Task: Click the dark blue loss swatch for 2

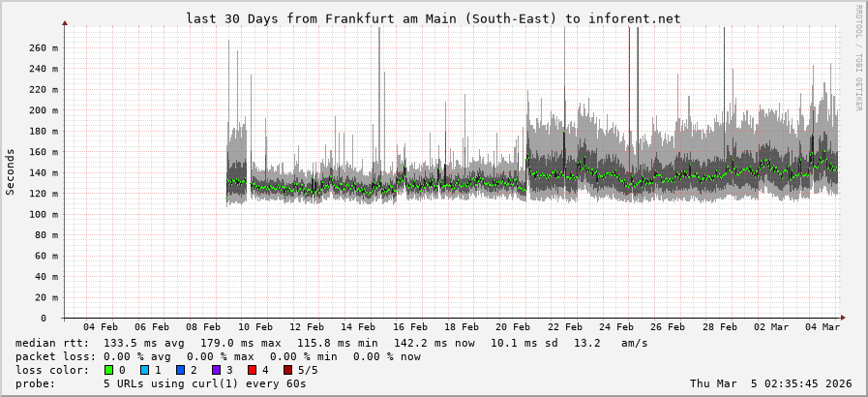Action: click(180, 370)
